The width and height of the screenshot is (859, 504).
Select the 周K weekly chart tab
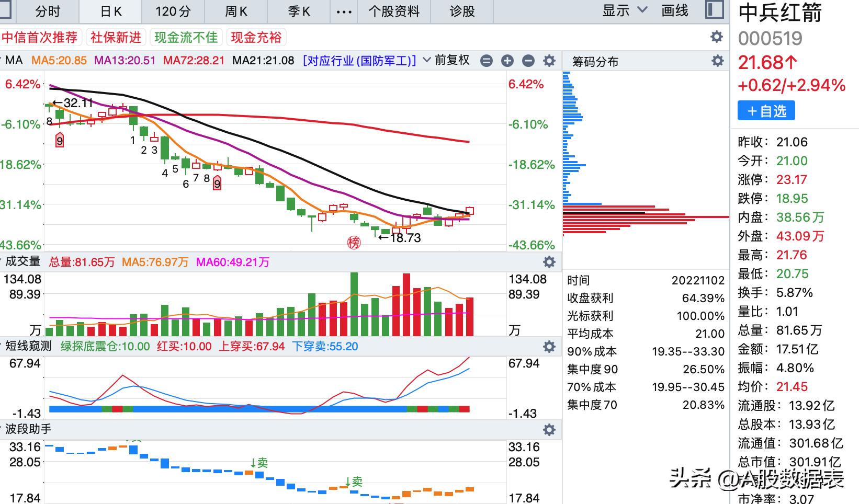tap(235, 10)
